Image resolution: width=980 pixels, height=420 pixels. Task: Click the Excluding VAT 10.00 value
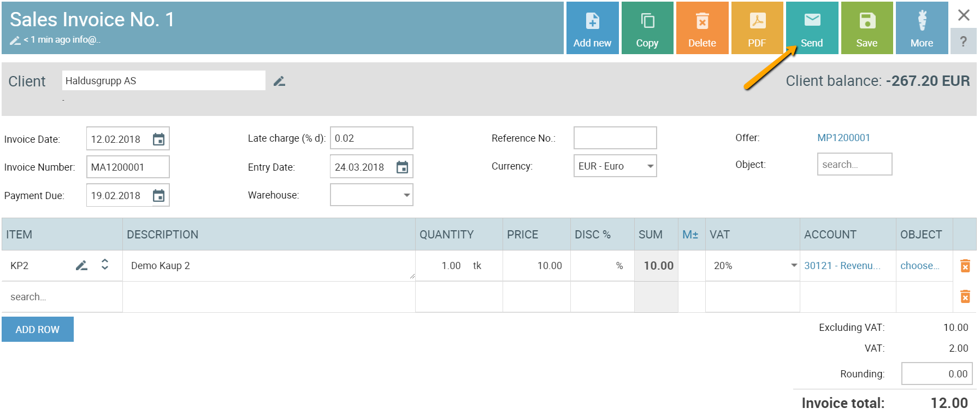click(956, 327)
